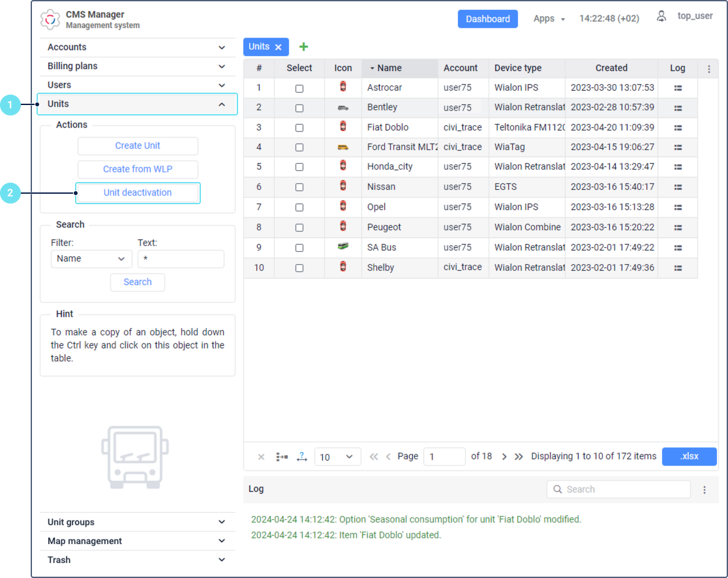Image resolution: width=728 pixels, height=578 pixels.
Task: Select the Fiat Doblo checkbox
Action: pyautogui.click(x=299, y=128)
